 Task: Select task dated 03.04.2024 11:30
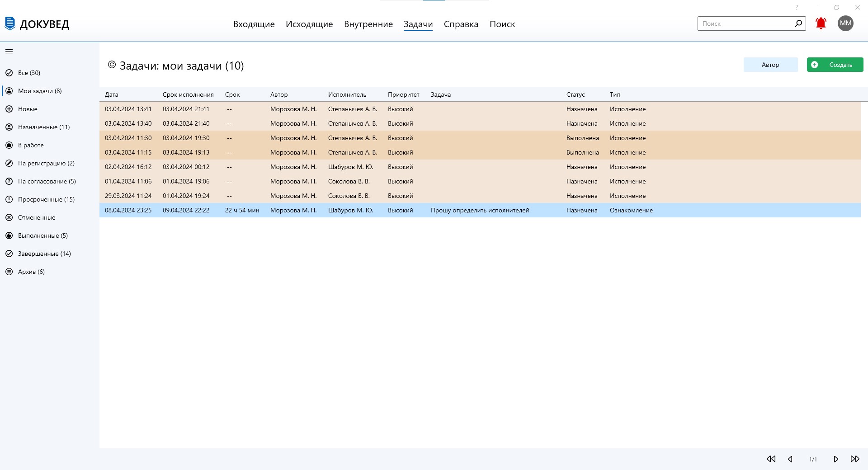point(480,138)
